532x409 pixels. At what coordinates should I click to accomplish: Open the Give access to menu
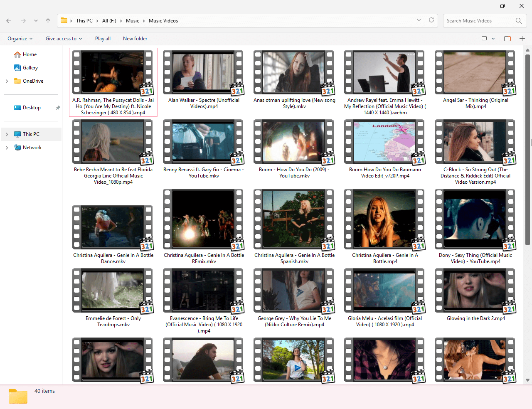64,39
